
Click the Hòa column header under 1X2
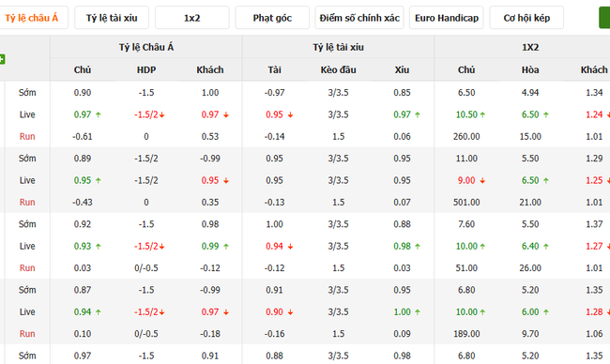(x=530, y=69)
